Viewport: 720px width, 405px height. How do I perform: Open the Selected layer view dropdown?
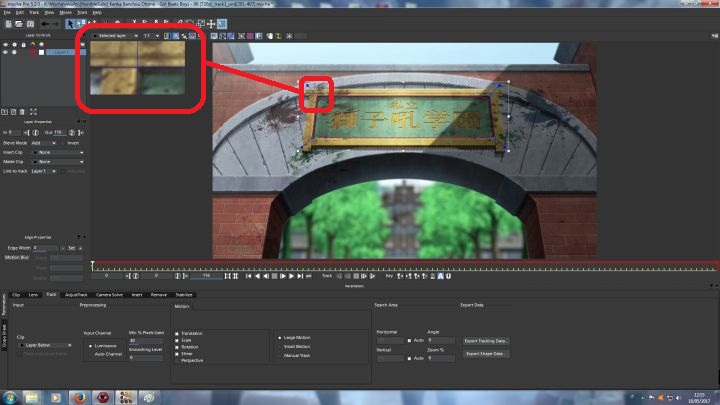point(115,36)
